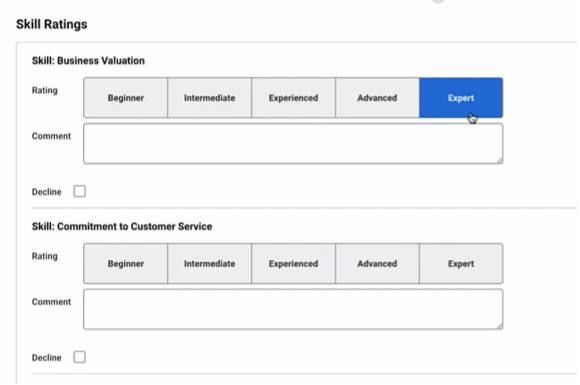Click Expert rating for Business Valuation
Viewport: 580px width, 385px height.
[461, 98]
